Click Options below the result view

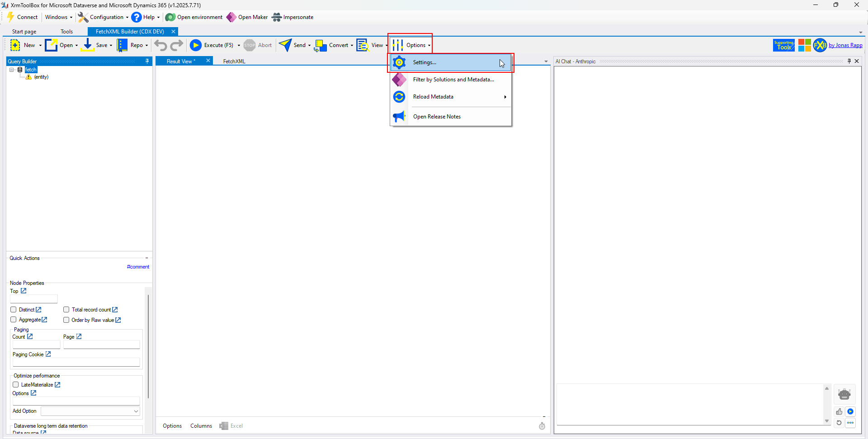[x=172, y=426]
